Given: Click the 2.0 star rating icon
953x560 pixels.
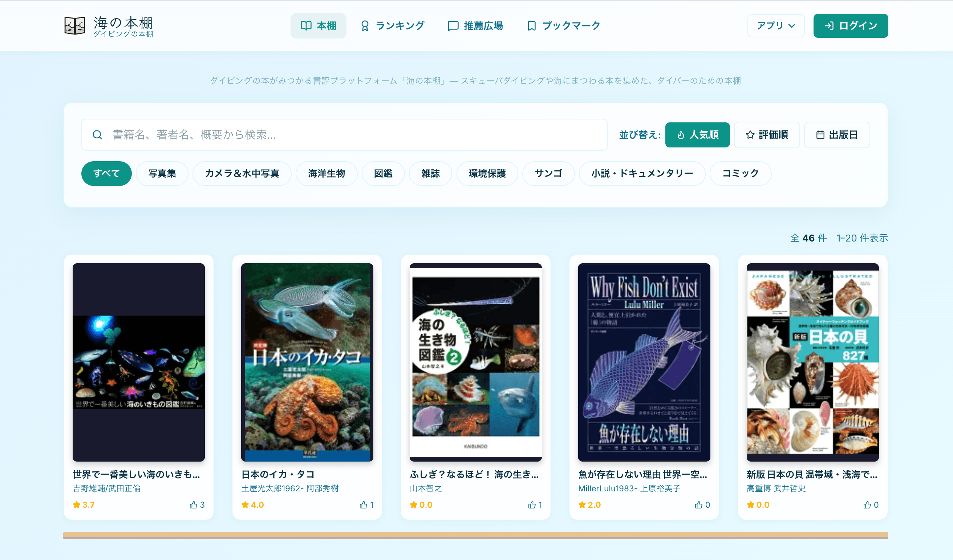Looking at the screenshot, I should click(583, 505).
